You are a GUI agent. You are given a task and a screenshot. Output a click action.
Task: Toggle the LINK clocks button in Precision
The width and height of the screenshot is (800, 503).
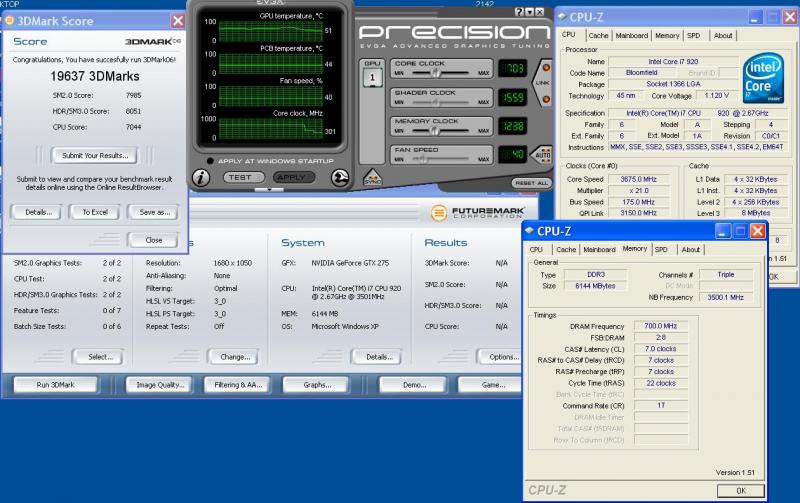[x=543, y=83]
